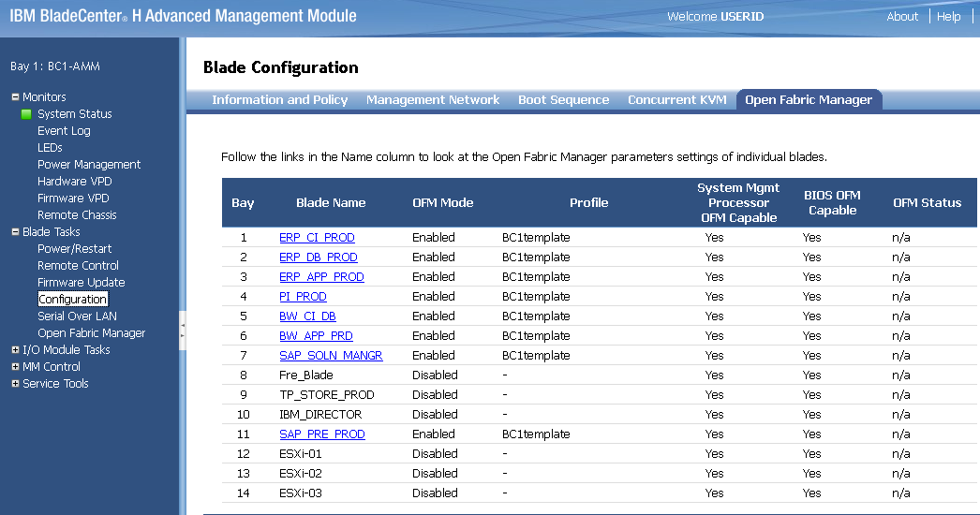Click the BIOS OFM Capable header
Viewport: 980px width, 515px height.
(832, 202)
